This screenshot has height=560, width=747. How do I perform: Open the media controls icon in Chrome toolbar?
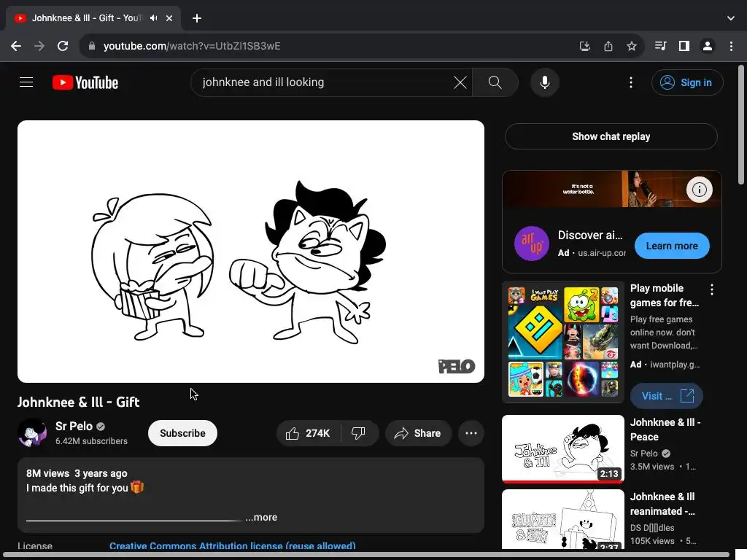[x=661, y=46]
